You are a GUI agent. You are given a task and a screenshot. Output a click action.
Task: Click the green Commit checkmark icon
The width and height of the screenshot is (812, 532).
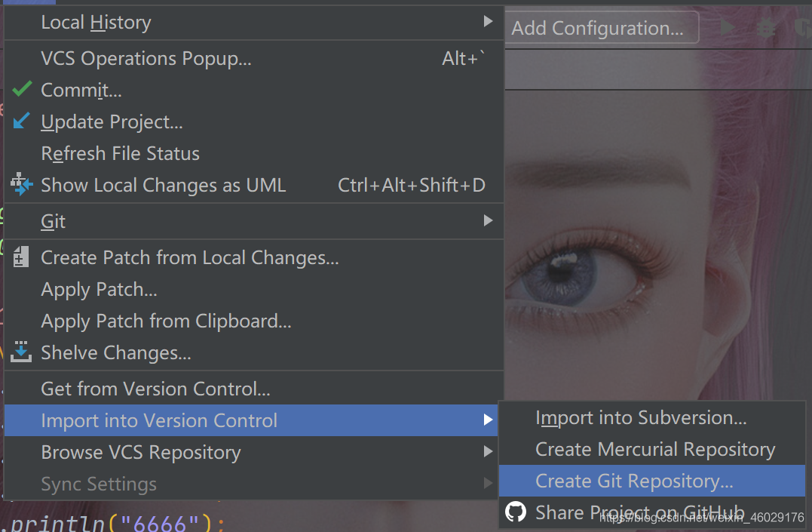pos(22,90)
